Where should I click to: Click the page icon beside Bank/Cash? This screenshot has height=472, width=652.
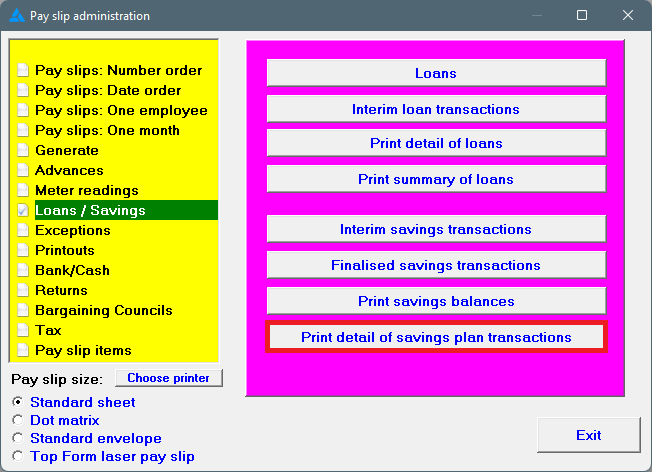(x=23, y=270)
